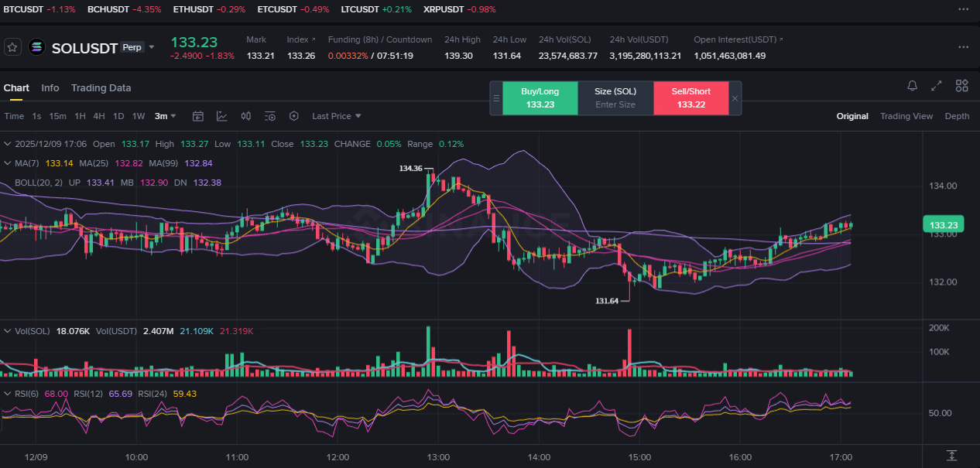Screen dimensions: 980x468
Task: Add SOLUSDT to favorites with the star icon
Action: coord(12,47)
